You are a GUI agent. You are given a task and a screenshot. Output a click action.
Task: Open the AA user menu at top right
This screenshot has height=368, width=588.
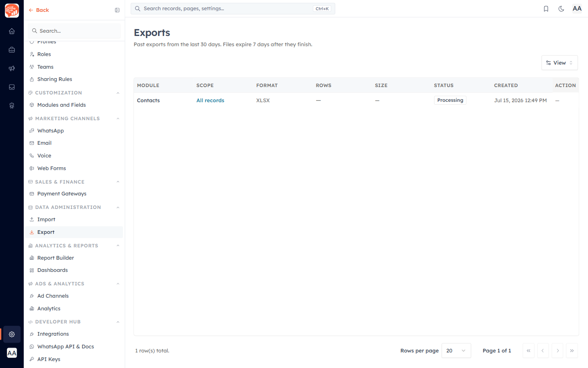(x=577, y=9)
